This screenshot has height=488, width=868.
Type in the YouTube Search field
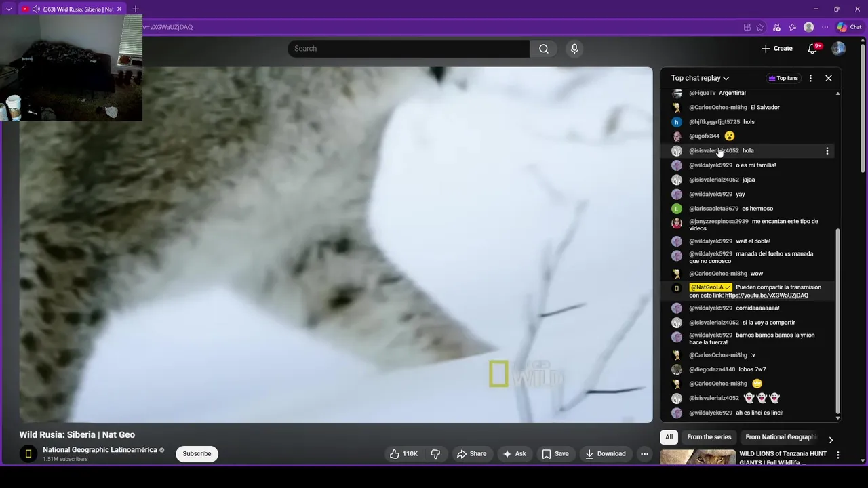coord(409,49)
